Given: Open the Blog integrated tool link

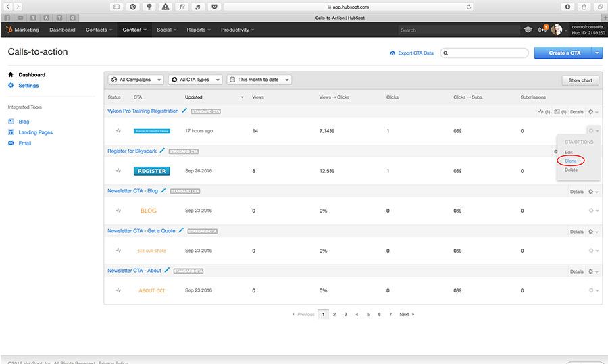Looking at the screenshot, I should click(24, 122).
